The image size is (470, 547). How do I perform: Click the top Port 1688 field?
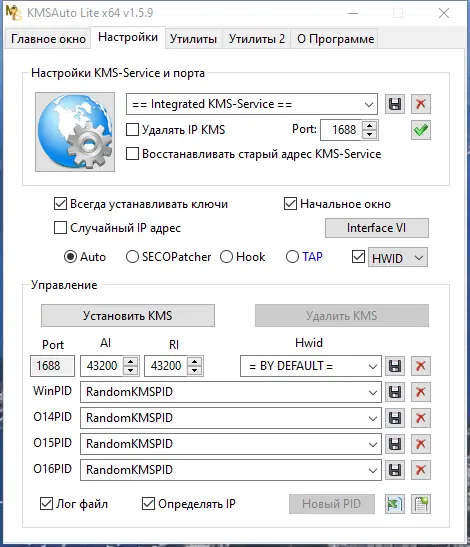(x=342, y=130)
